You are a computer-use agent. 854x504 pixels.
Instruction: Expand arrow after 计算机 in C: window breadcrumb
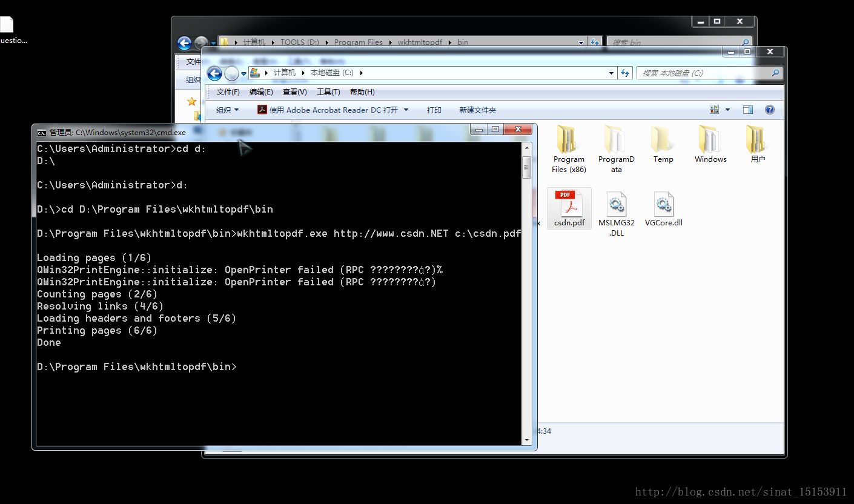point(303,73)
